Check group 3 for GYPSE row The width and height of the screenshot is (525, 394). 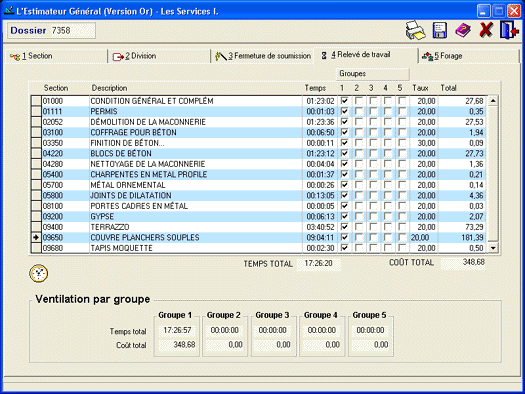(x=373, y=217)
